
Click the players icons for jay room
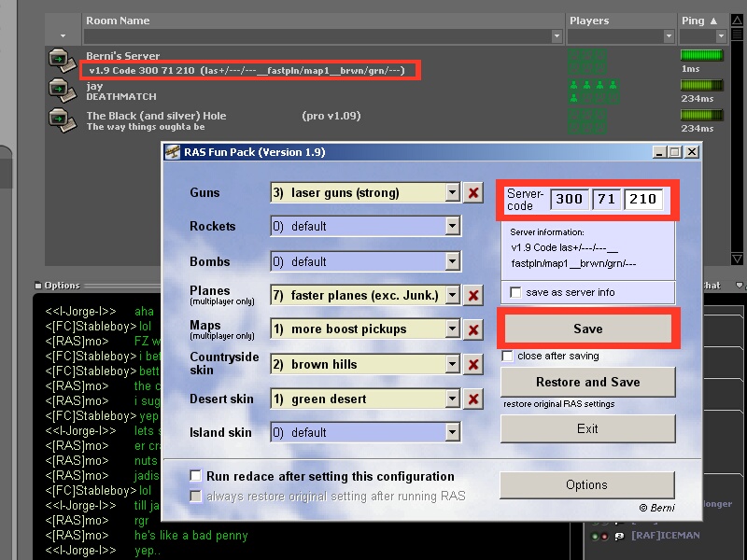coord(593,91)
